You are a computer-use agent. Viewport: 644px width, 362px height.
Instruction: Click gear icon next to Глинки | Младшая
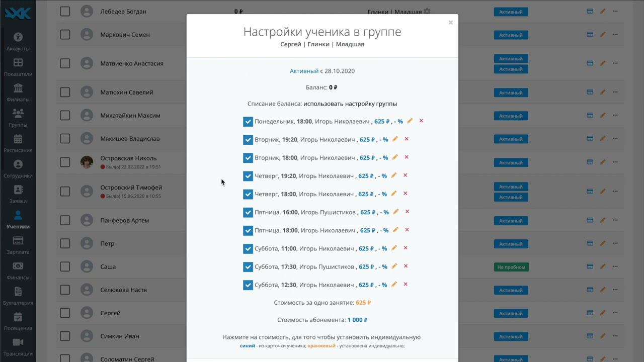pos(427,11)
